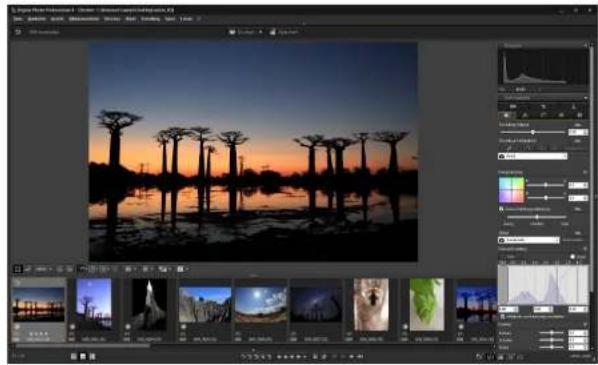Open the leftmost menu in the menu bar
This screenshot has height=365, width=598.
pos(18,19)
